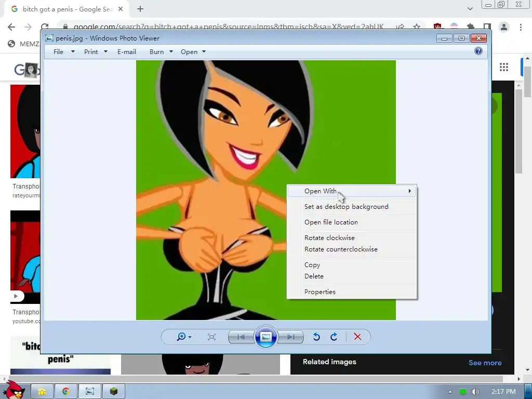Open Chrome's three-dot menu
Screen dimensions: 532x399
coord(521,27)
